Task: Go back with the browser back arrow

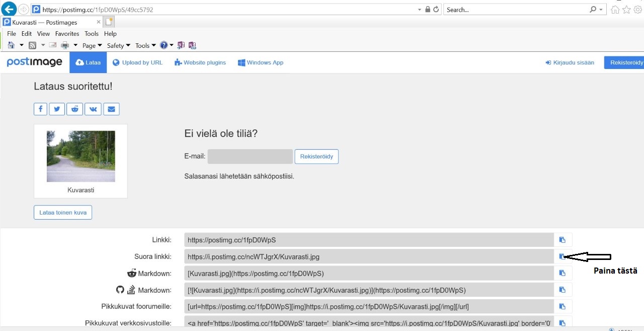Action: pyautogui.click(x=9, y=9)
